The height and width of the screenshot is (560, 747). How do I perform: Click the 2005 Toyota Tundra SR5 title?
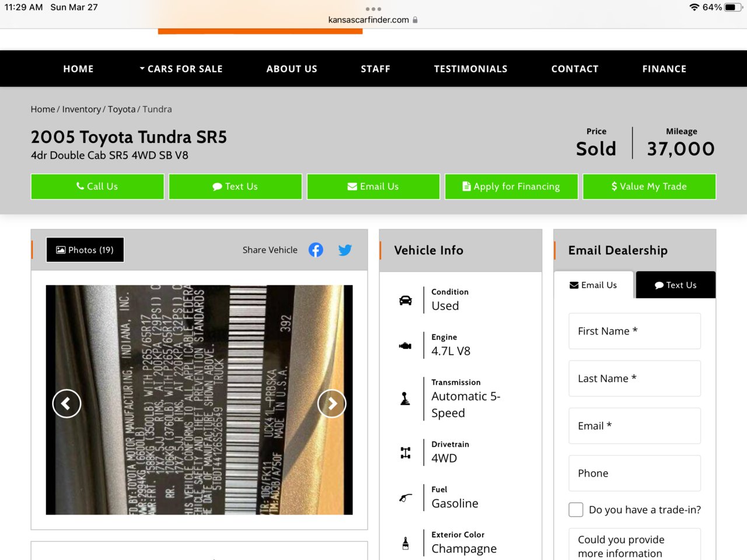click(x=129, y=137)
